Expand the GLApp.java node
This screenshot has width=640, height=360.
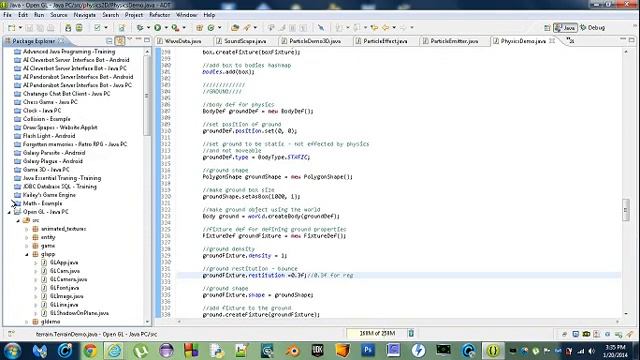tap(36, 263)
